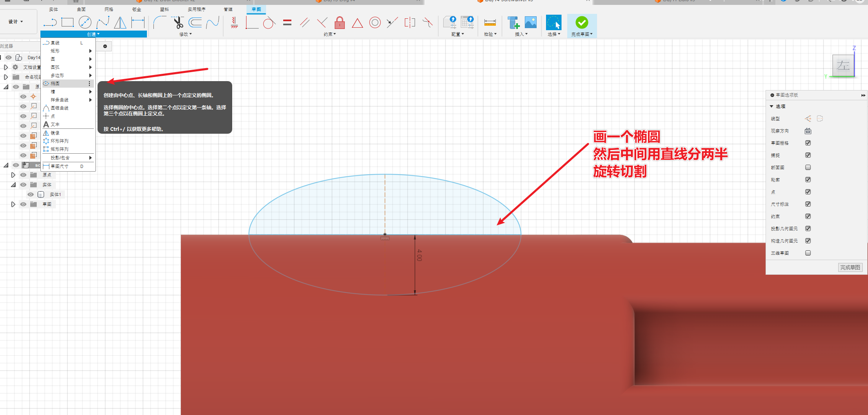Click the Fillet tool icon
The height and width of the screenshot is (415, 868).
click(x=159, y=22)
